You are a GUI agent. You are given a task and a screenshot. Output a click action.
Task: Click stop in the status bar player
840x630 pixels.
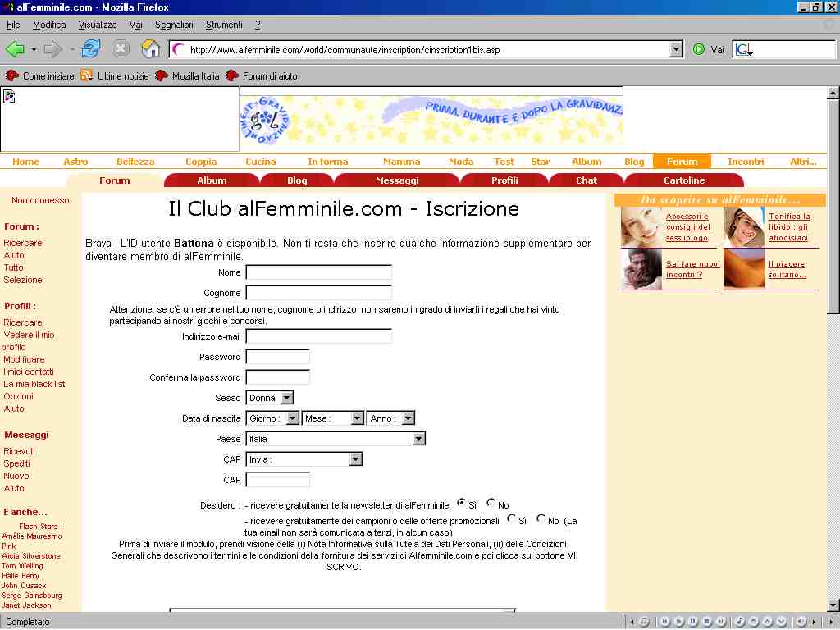(706, 622)
